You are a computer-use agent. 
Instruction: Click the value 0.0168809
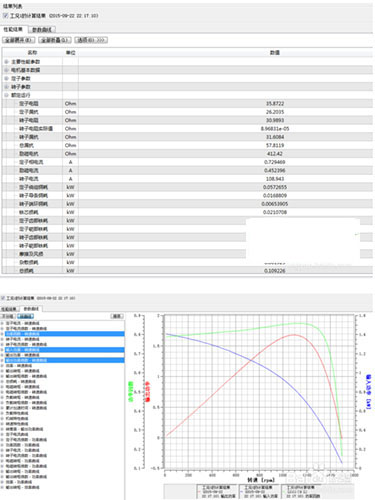(x=275, y=195)
